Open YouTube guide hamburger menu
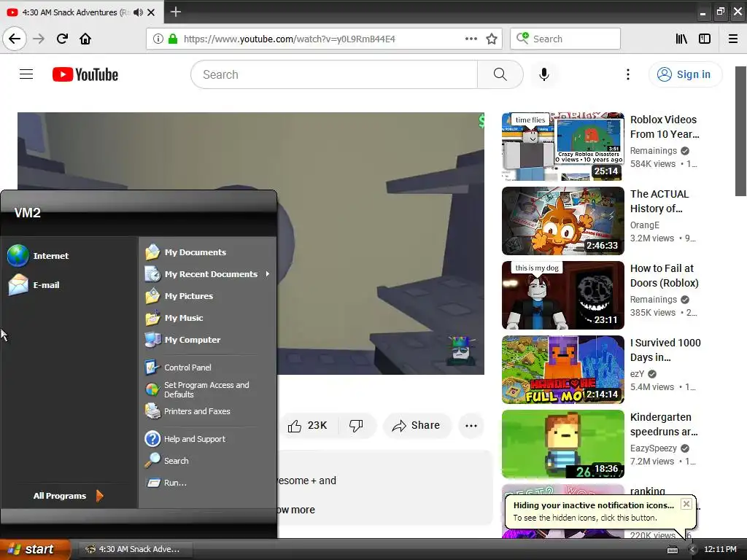This screenshot has width=747, height=560. click(x=26, y=74)
